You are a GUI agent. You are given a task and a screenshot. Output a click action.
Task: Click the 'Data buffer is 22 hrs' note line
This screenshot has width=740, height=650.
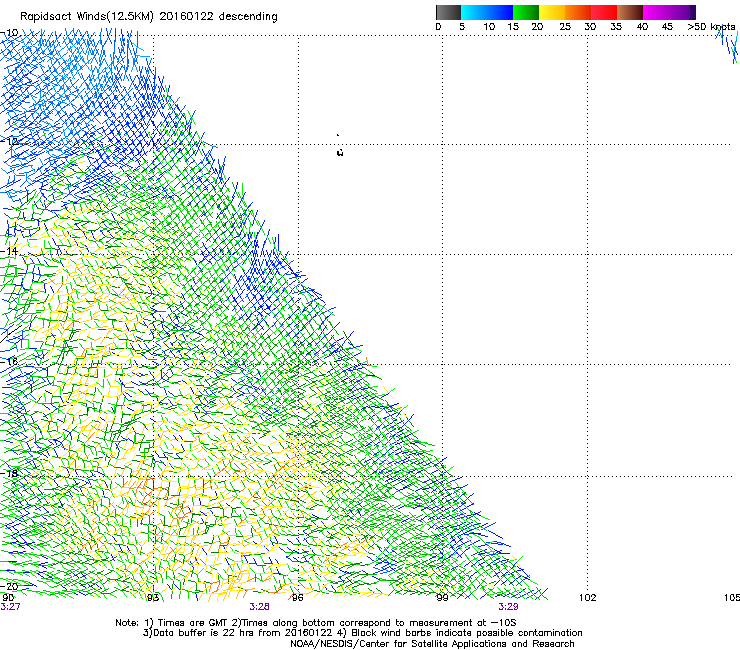362,633
